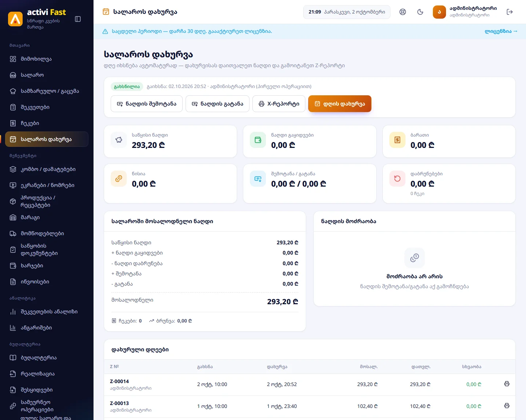Open სამზარეულო / გაცემა section
The width and height of the screenshot is (526, 420).
(47, 91)
